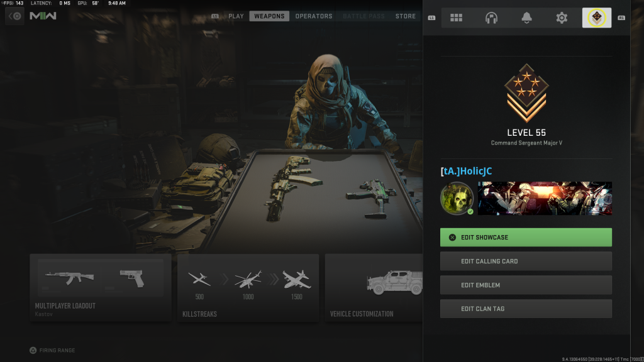This screenshot has width=644, height=362.
Task: Open the Vehicle Customization card
Action: [x=374, y=287]
